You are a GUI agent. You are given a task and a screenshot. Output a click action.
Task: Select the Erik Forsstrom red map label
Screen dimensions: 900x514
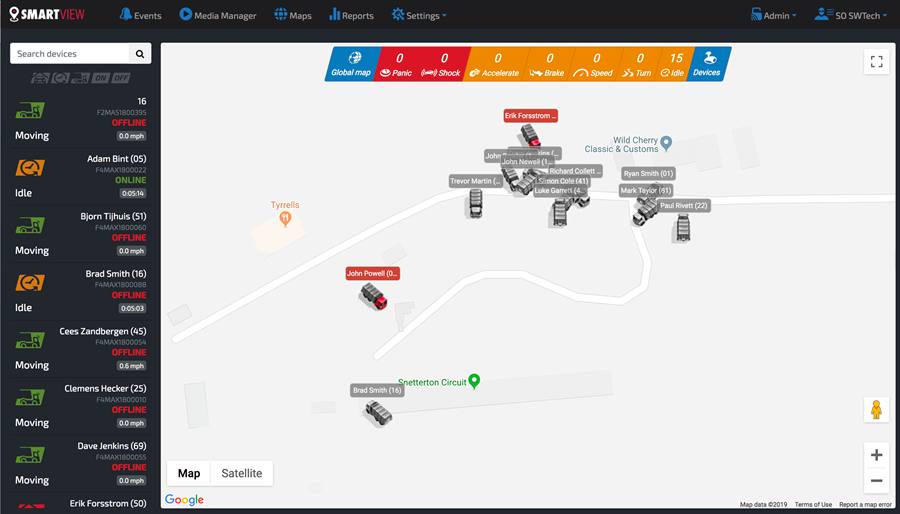tap(531, 116)
